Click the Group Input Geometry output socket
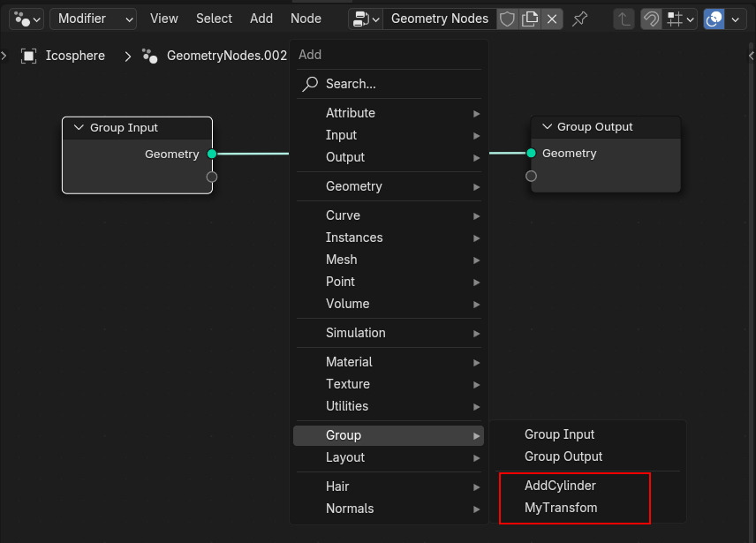The image size is (756, 543). pyautogui.click(x=212, y=155)
